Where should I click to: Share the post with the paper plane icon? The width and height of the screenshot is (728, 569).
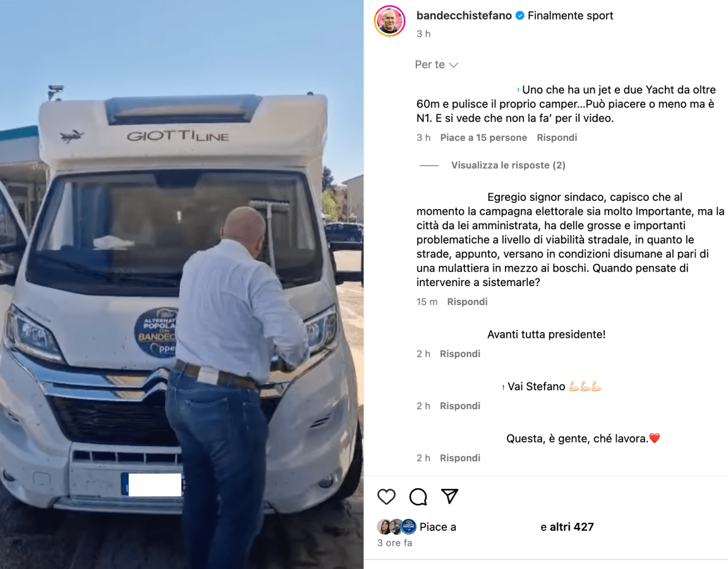coord(449,496)
